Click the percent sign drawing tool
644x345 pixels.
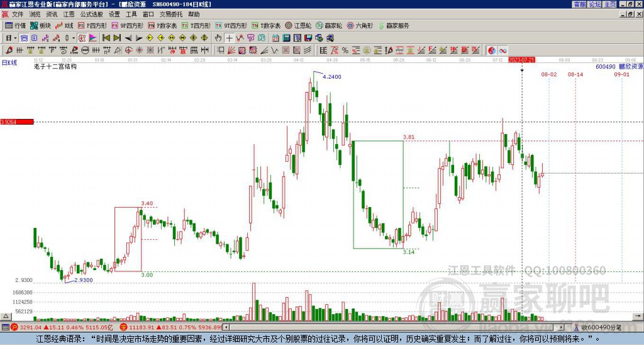click(x=345, y=50)
